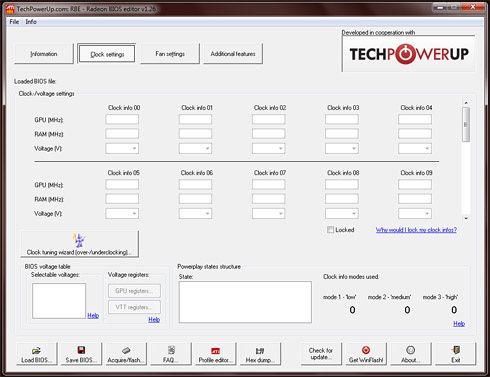Click RAM MHz field for Clock info 00
The width and height of the screenshot is (490, 377).
click(122, 134)
